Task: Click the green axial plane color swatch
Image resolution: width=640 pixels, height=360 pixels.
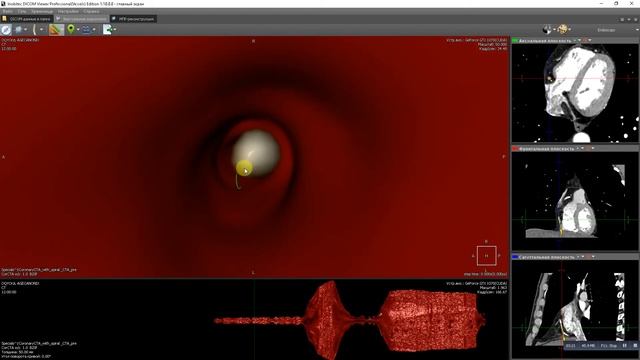Action: pos(515,40)
